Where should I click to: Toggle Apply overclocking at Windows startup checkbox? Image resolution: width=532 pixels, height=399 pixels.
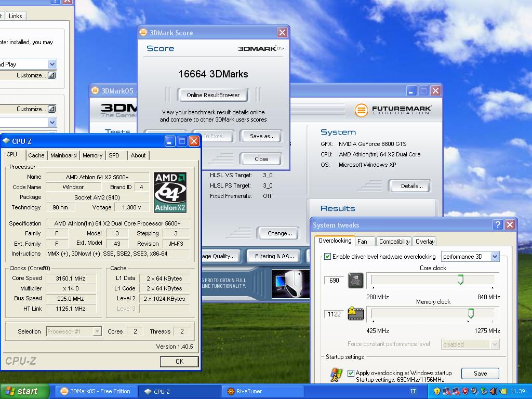point(351,373)
